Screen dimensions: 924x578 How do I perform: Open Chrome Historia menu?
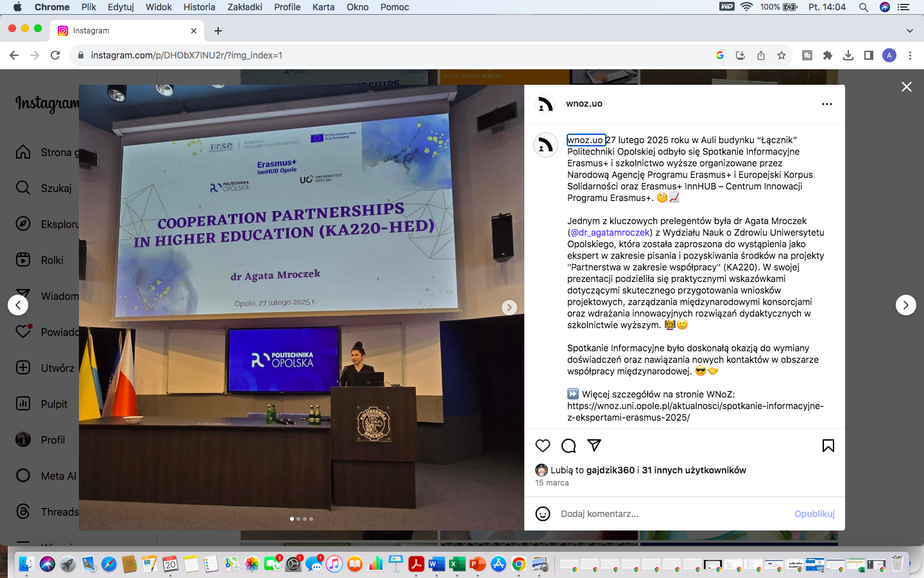click(x=199, y=7)
